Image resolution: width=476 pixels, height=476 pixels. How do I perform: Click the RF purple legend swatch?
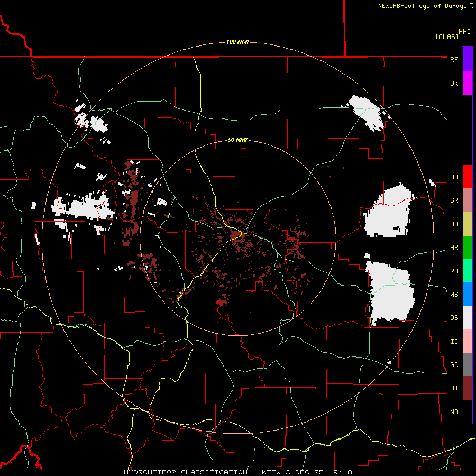pos(467,59)
